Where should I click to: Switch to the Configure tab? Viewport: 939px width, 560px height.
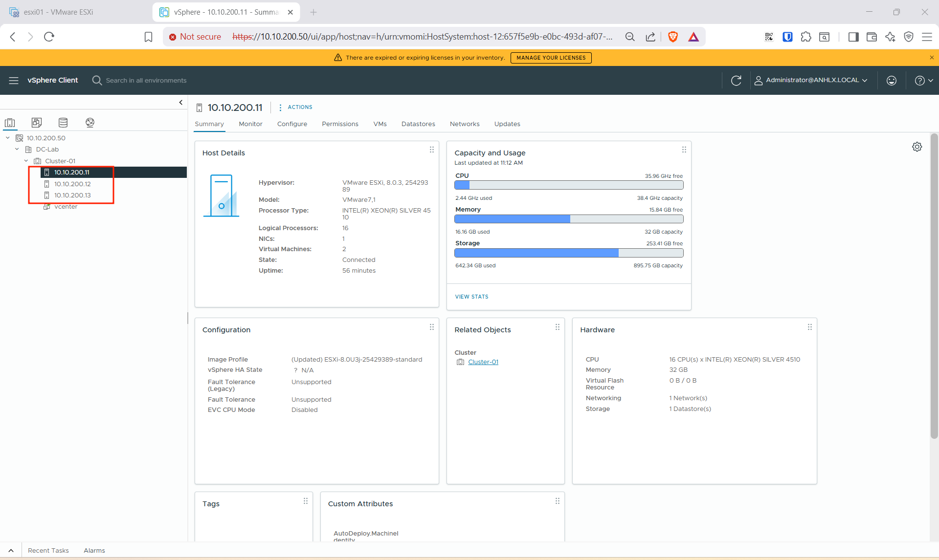292,124
